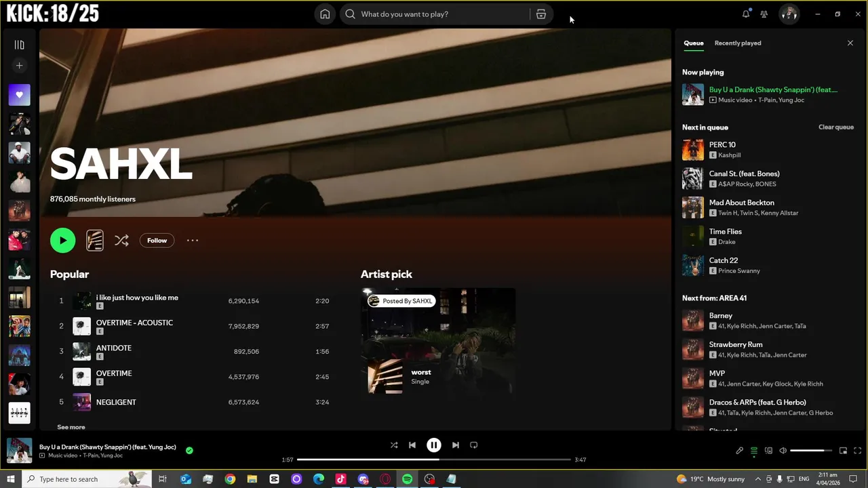The height and width of the screenshot is (488, 868).
Task: Open Connect to a device icon
Action: (x=768, y=451)
